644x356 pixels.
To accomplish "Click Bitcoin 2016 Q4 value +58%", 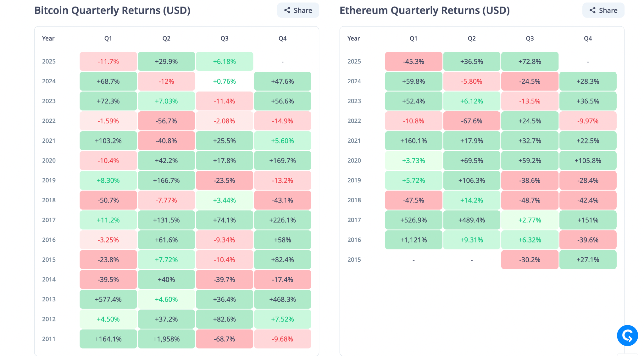I will pyautogui.click(x=283, y=240).
